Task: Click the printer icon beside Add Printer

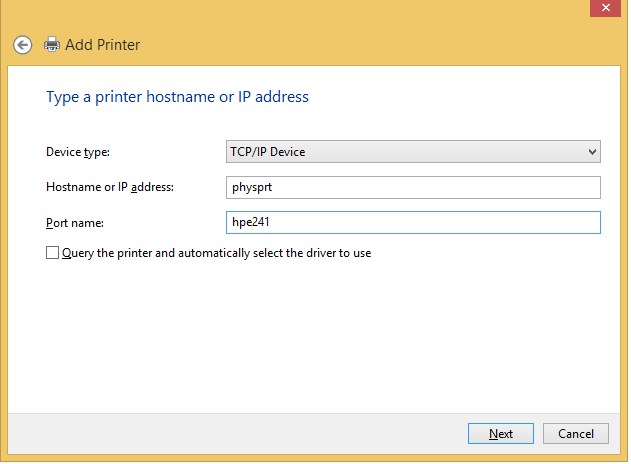Action: (x=53, y=45)
